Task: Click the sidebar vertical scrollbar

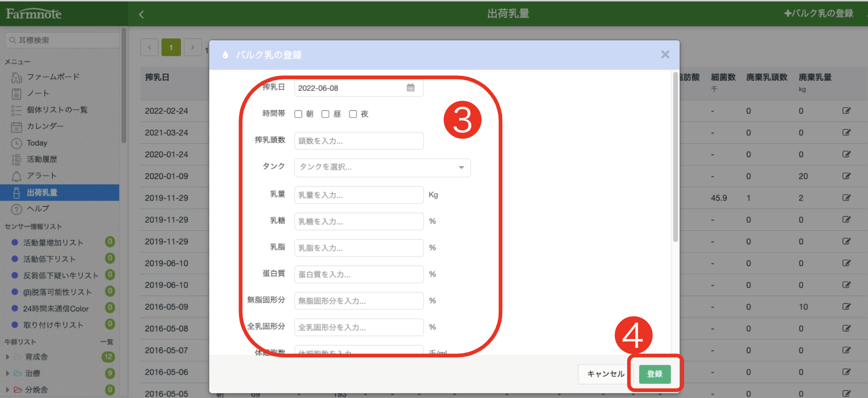Action: 124,85
